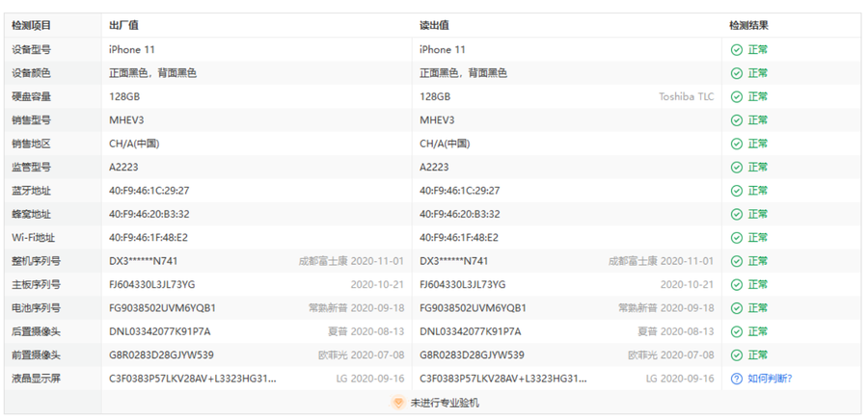Click the 检测结果 column header
Screen dimensions: 868x420
(749, 25)
